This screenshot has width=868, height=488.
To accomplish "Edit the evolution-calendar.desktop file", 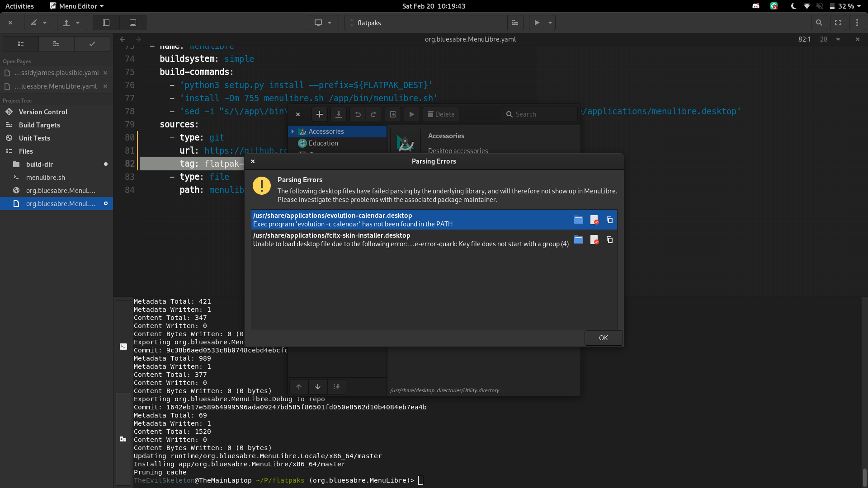I will click(x=594, y=220).
